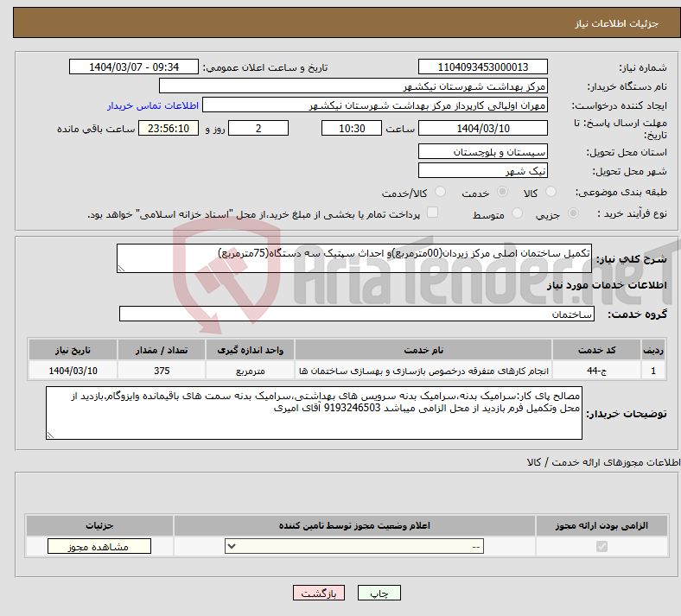
Task: Click the کد خدمت column header
Action: point(597,350)
